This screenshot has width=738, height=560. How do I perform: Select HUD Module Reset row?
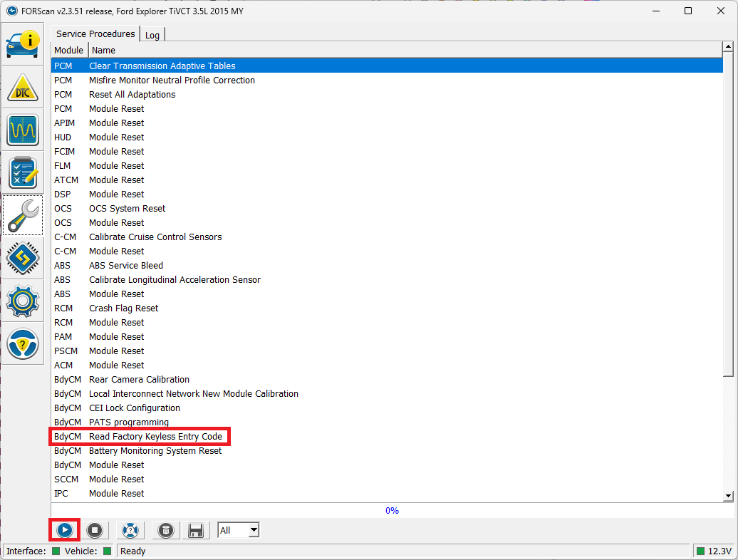click(387, 137)
